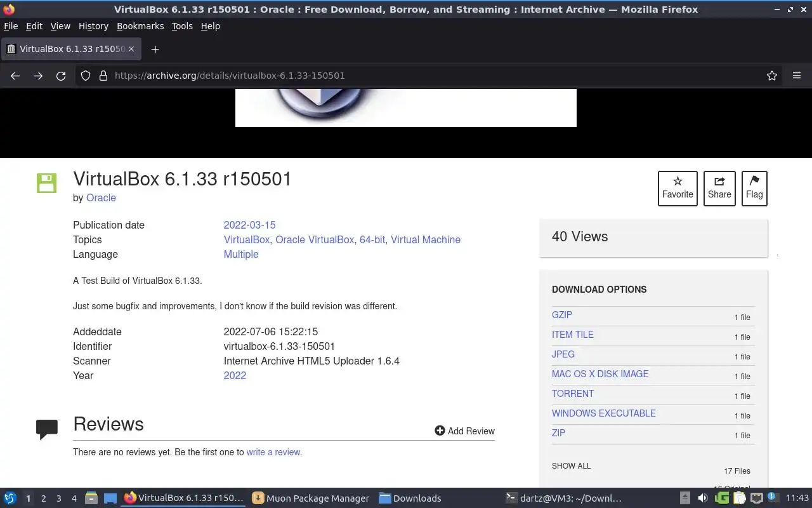The width and height of the screenshot is (812, 508).
Task: Click the write a review link
Action: coord(273,452)
